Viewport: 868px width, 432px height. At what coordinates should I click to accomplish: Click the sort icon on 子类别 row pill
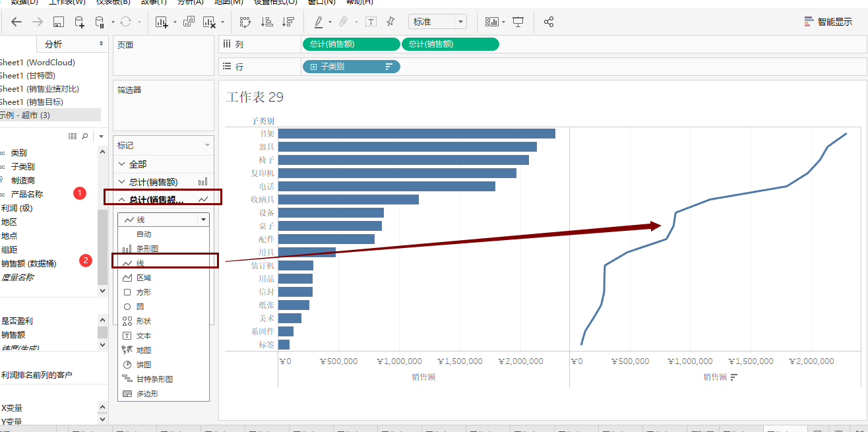click(x=388, y=67)
